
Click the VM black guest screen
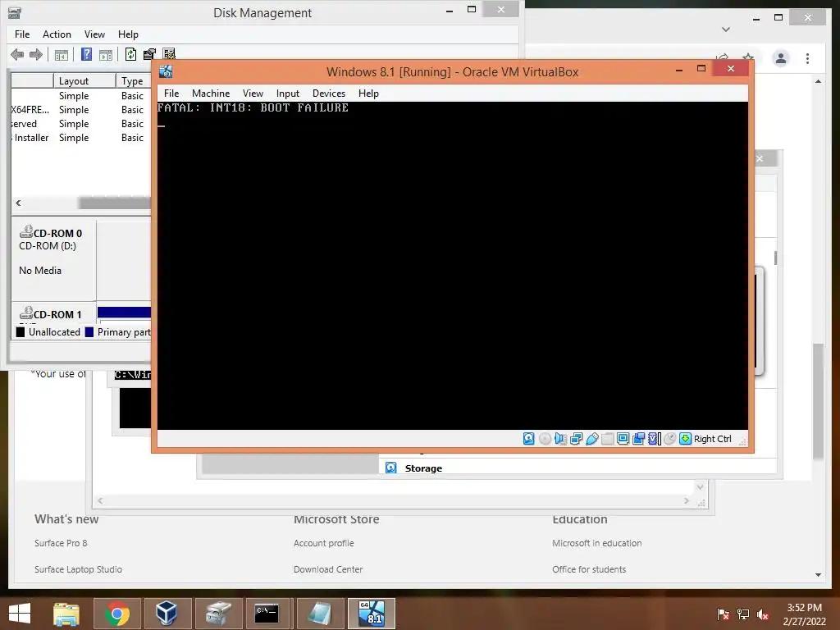[452, 266]
